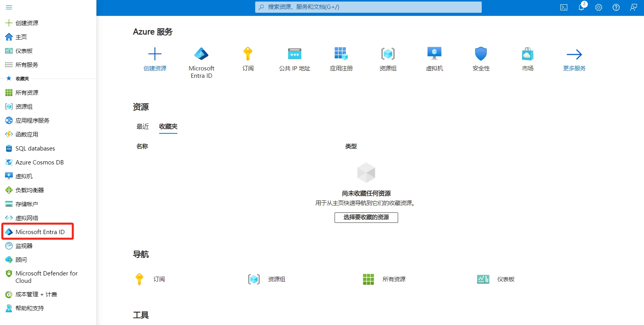Select Microsoft Entra ID in sidebar
644x325 pixels.
click(39, 232)
